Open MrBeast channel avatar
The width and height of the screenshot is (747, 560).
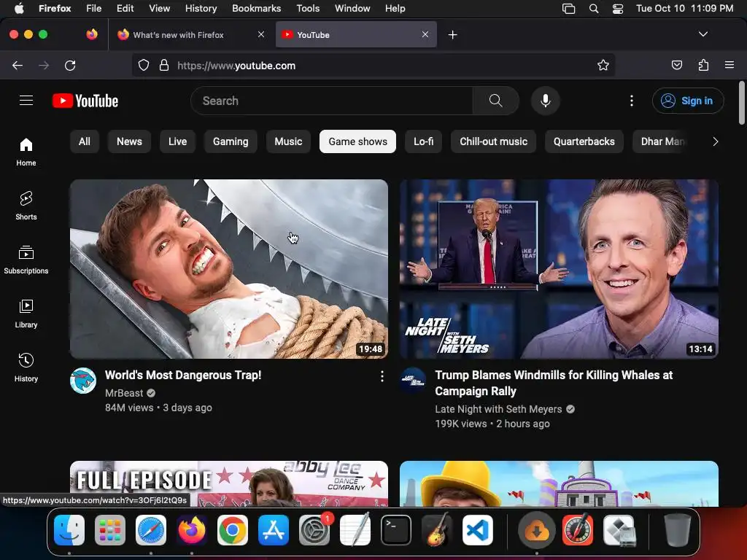coord(83,381)
